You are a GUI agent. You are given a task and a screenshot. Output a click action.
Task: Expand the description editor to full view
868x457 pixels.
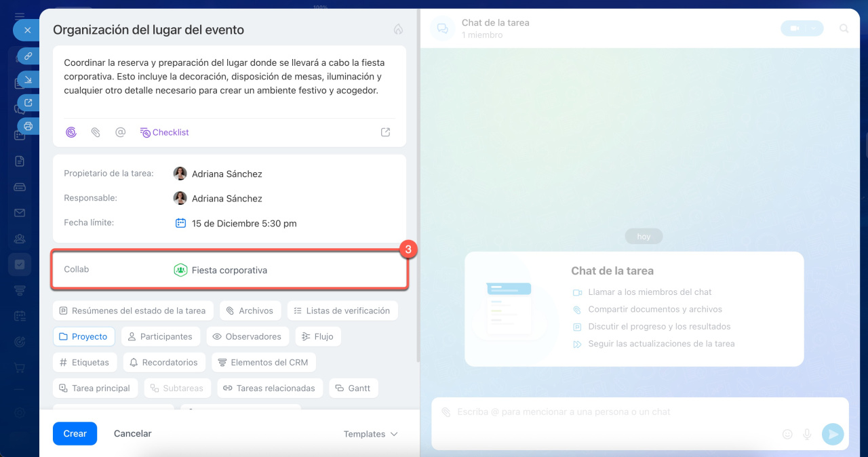385,132
